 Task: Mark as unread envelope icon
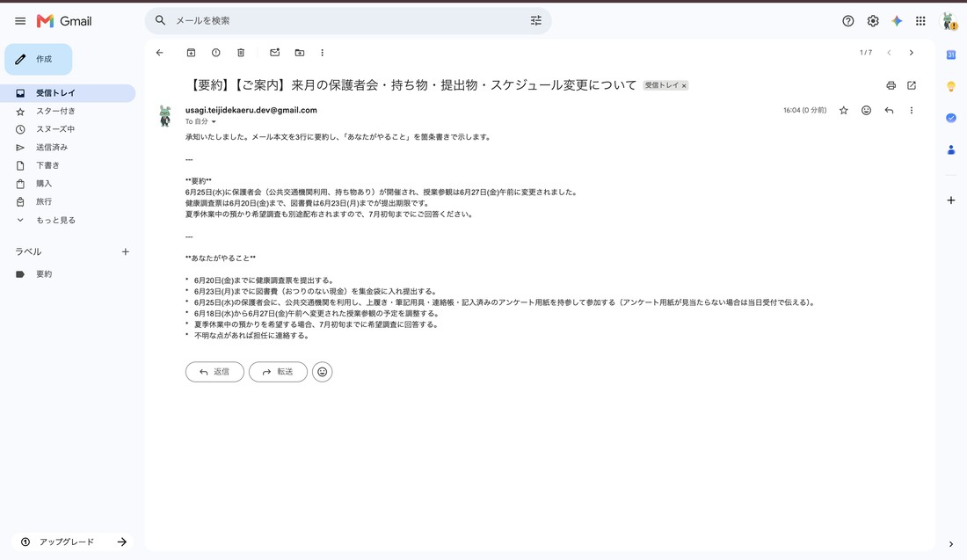coord(275,53)
